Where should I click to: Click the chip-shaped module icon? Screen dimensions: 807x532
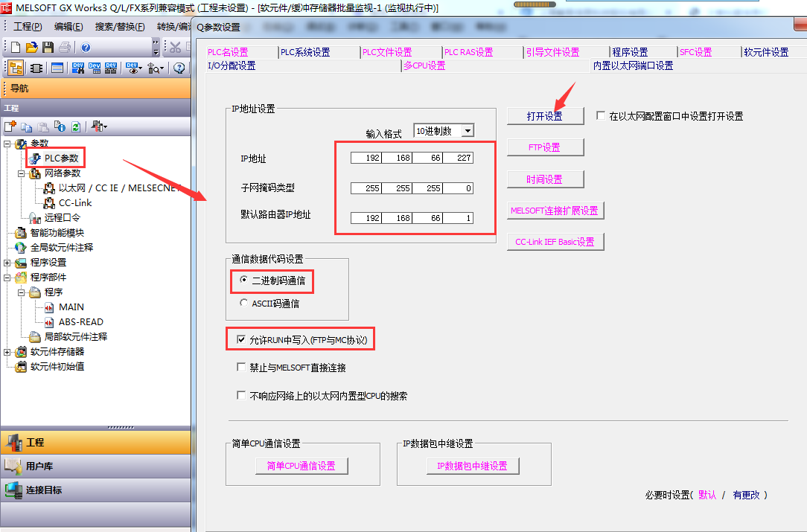36,68
